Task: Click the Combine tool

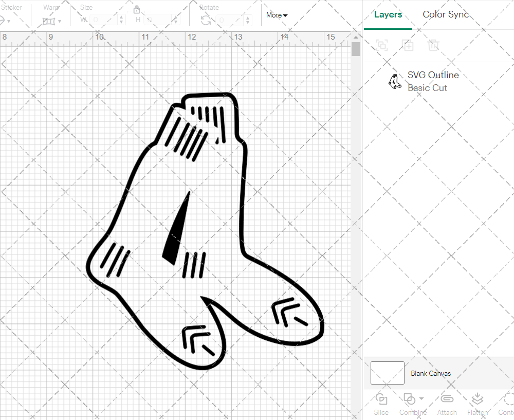Action: 412,404
